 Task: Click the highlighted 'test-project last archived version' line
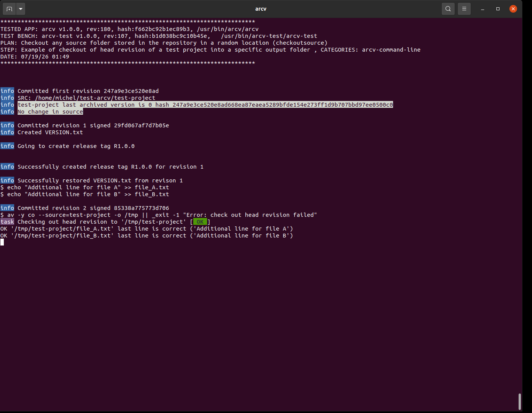205,105
